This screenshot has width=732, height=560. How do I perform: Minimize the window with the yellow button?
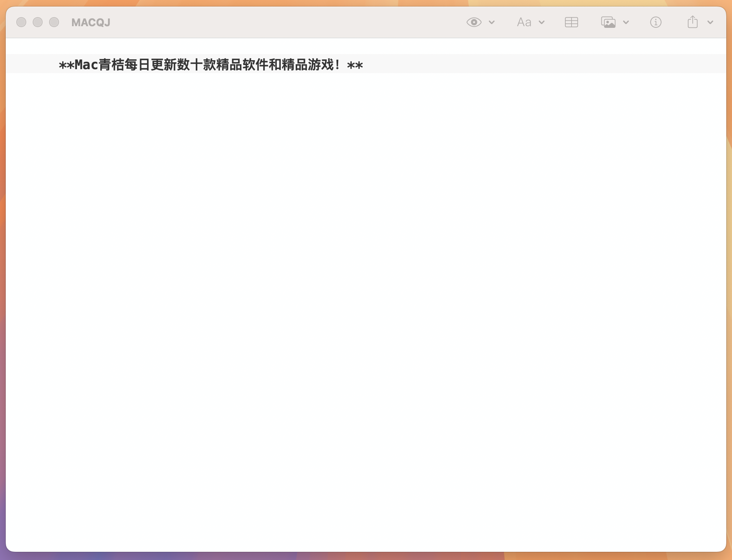click(x=38, y=22)
